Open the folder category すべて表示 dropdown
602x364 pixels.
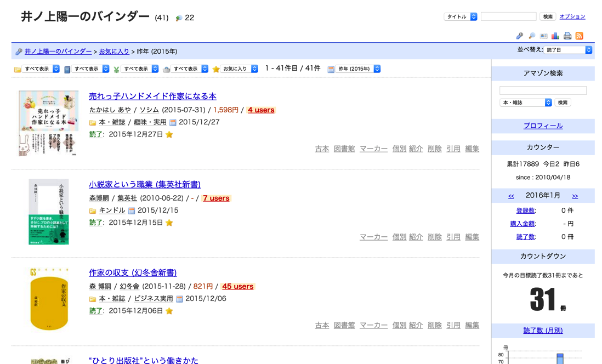(x=41, y=69)
